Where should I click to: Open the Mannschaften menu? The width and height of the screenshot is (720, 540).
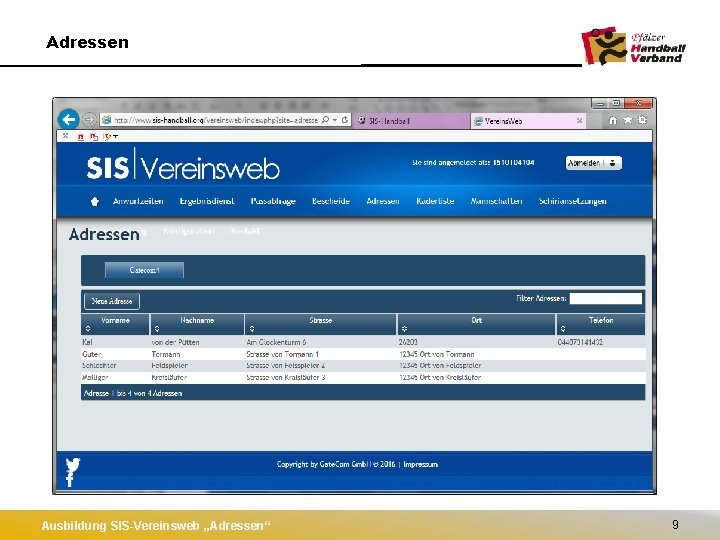496,201
